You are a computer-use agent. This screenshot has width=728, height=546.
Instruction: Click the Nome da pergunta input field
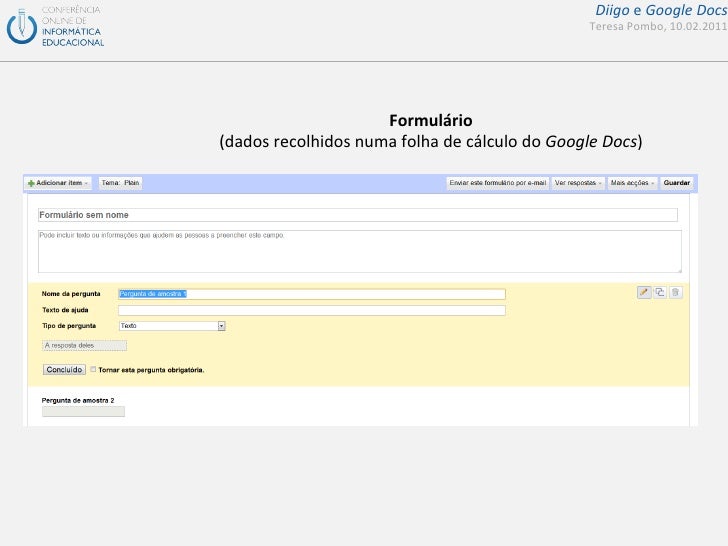pos(312,294)
